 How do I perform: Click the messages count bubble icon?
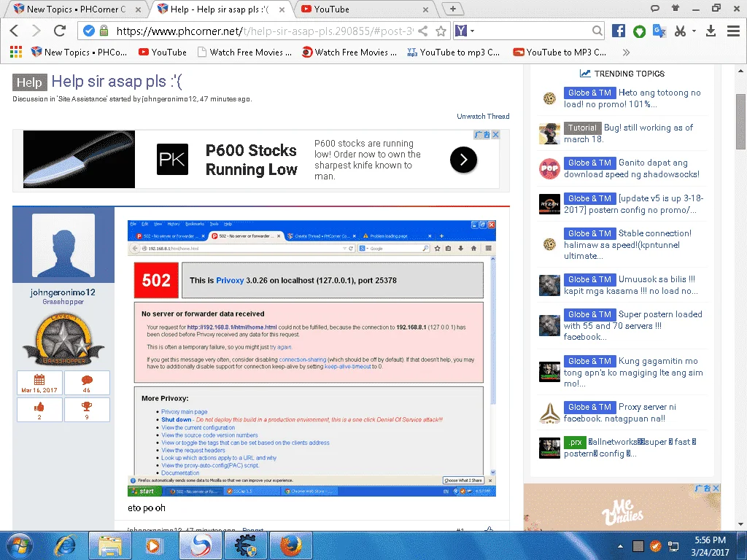87,379
